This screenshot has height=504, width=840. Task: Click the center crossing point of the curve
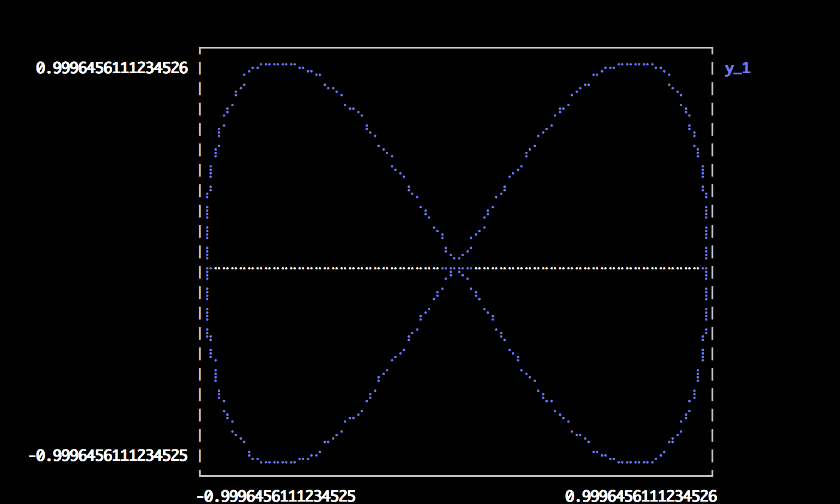(457, 268)
